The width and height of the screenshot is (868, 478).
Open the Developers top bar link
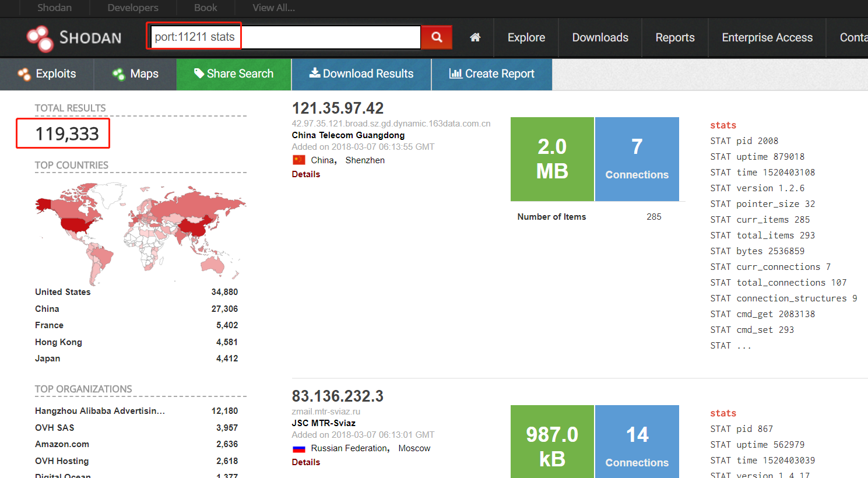pyautogui.click(x=133, y=8)
